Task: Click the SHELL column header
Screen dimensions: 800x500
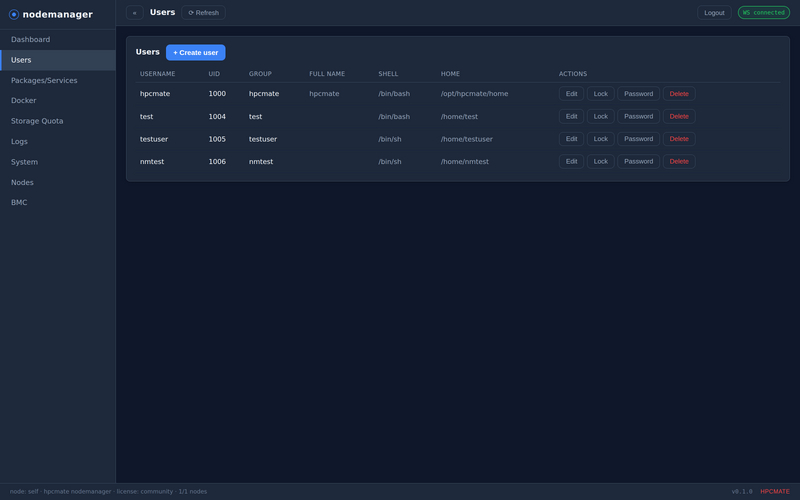Action: 388,74
